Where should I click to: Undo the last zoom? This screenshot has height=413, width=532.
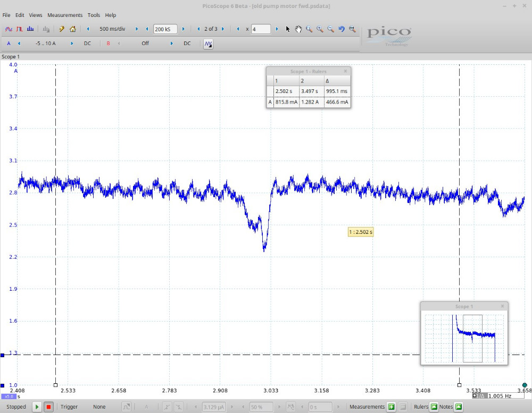point(342,29)
